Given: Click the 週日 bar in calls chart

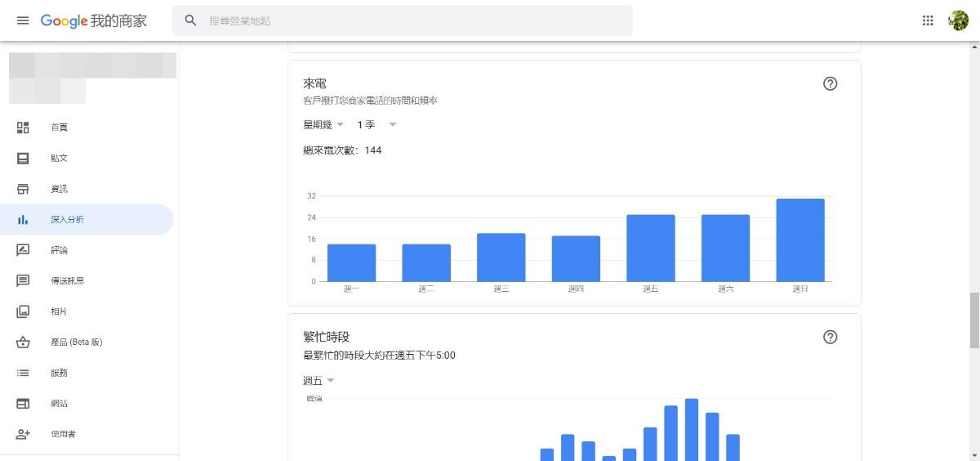Looking at the screenshot, I should (800, 240).
